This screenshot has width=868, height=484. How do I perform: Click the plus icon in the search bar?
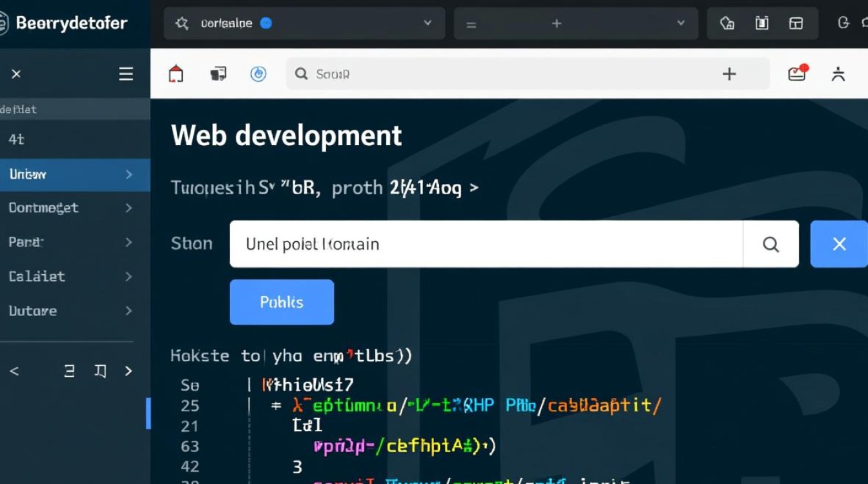(x=729, y=74)
